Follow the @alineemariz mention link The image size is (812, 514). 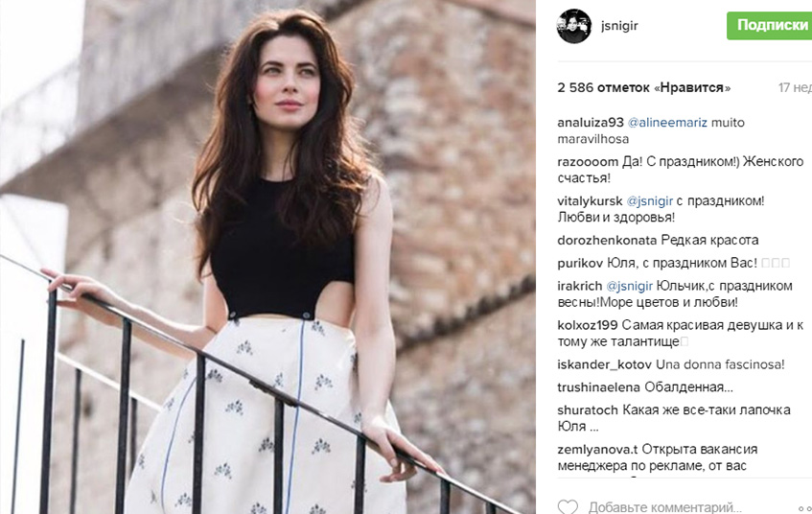(667, 123)
